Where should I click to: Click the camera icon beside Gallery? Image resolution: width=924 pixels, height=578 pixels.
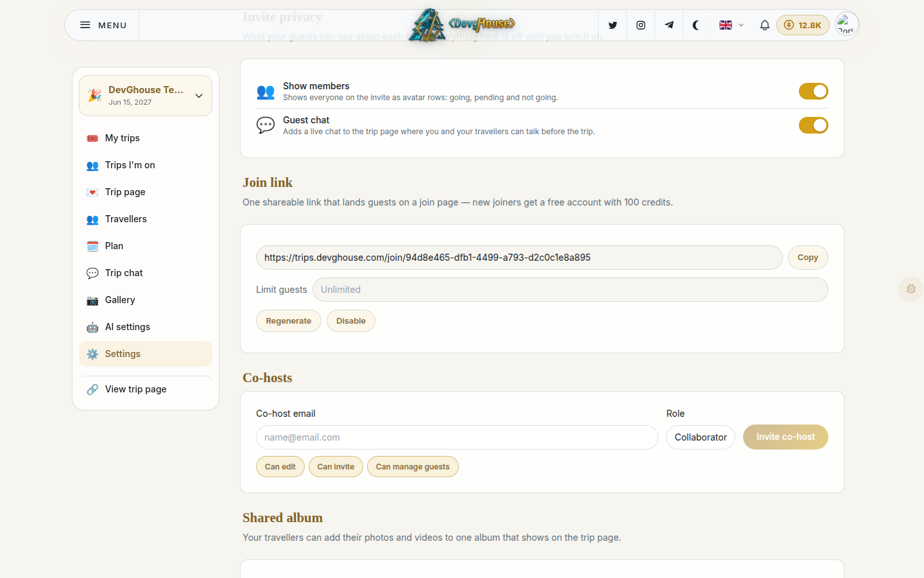[x=92, y=300]
